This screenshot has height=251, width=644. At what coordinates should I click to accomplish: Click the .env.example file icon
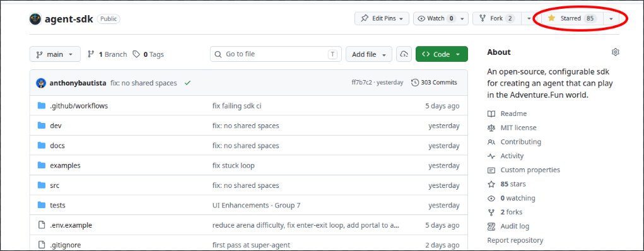41,225
